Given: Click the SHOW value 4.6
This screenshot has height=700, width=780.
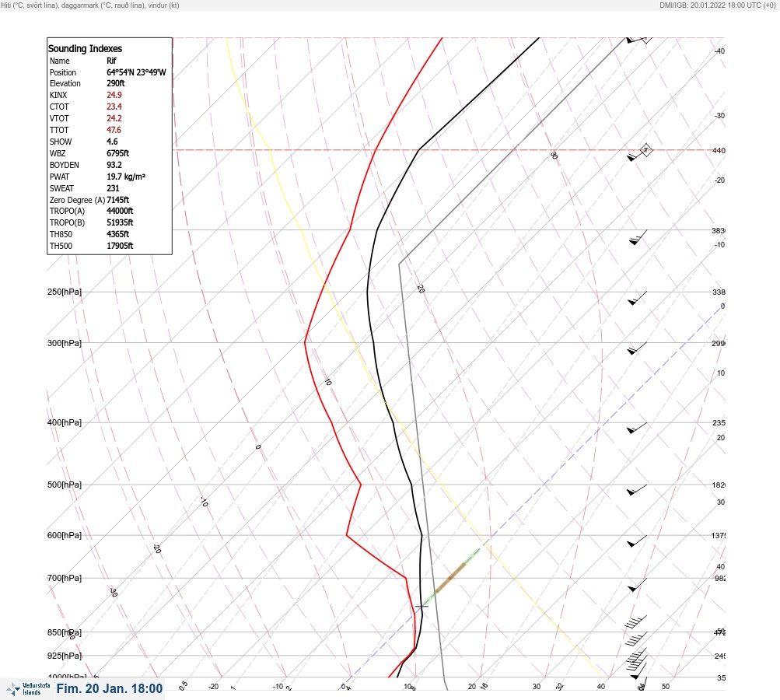Looking at the screenshot, I should [x=113, y=142].
